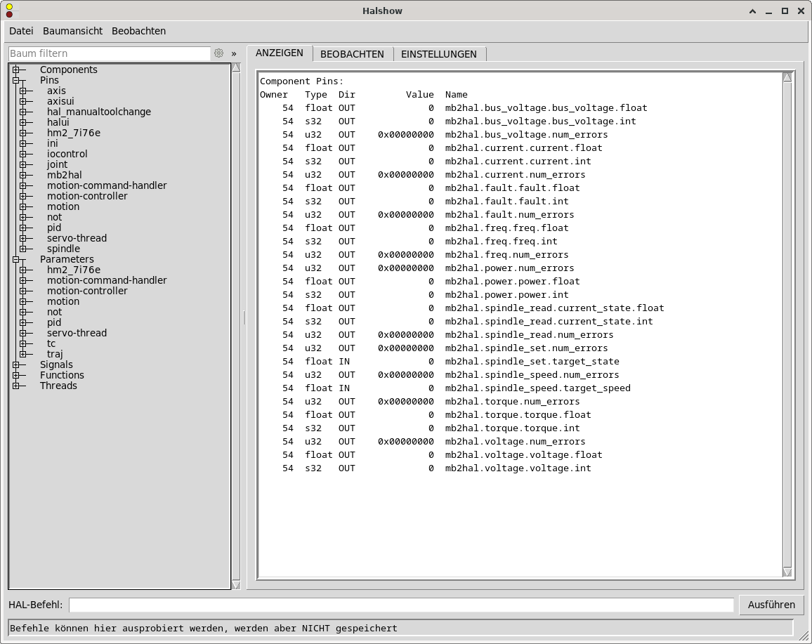
Task: Click mb2hal.bus_voltage.bus_voltage.float pin name
Action: pos(546,107)
